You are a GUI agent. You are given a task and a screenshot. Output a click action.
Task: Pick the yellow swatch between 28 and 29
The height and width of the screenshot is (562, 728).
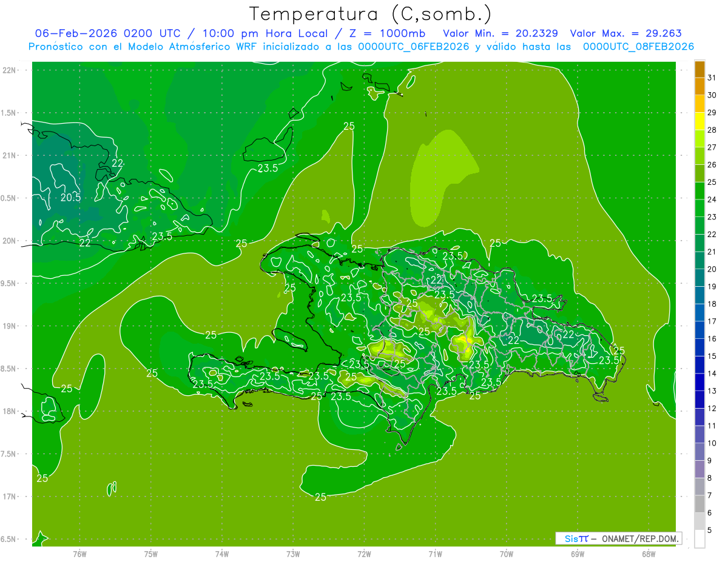point(699,121)
